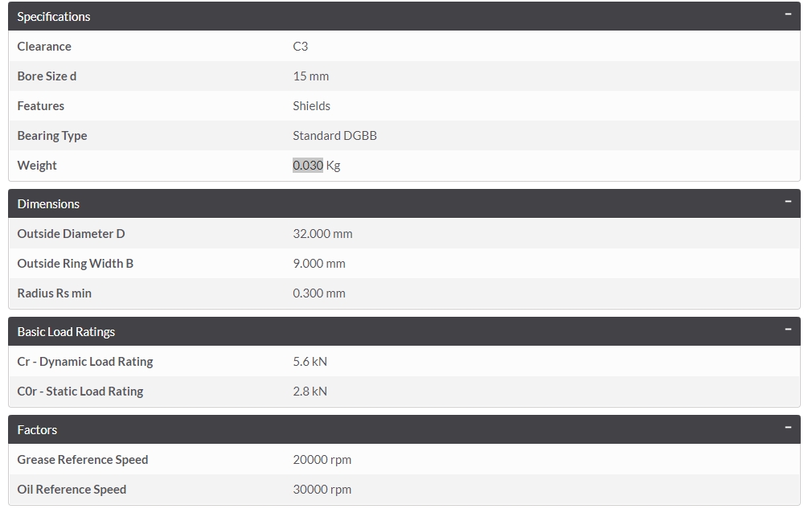Collapse Basic Load Ratings with its minus icon
The image size is (812, 525).
[788, 330]
